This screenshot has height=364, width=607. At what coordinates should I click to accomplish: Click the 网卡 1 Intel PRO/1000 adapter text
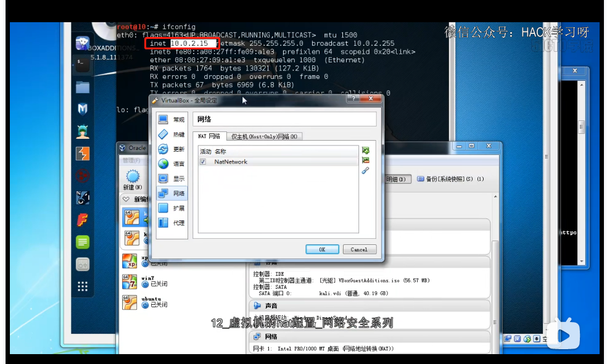click(x=323, y=349)
